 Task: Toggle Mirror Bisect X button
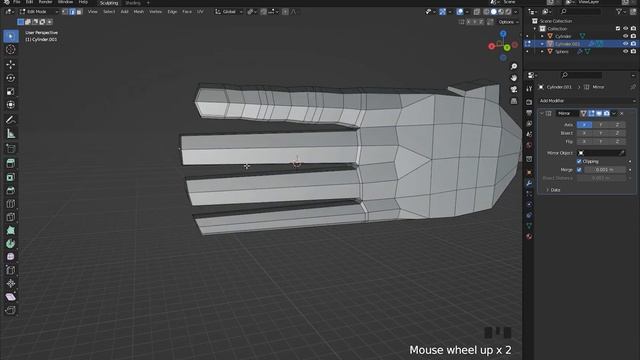tap(584, 133)
